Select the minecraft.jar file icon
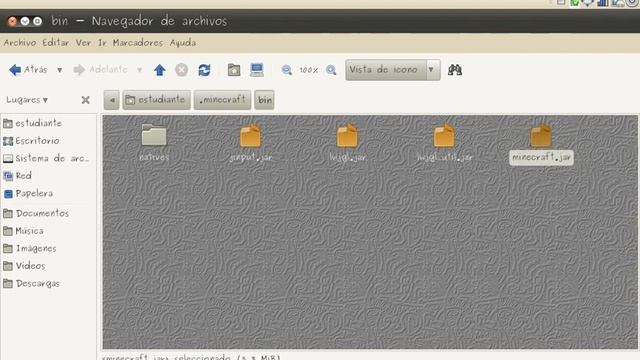 point(541,135)
